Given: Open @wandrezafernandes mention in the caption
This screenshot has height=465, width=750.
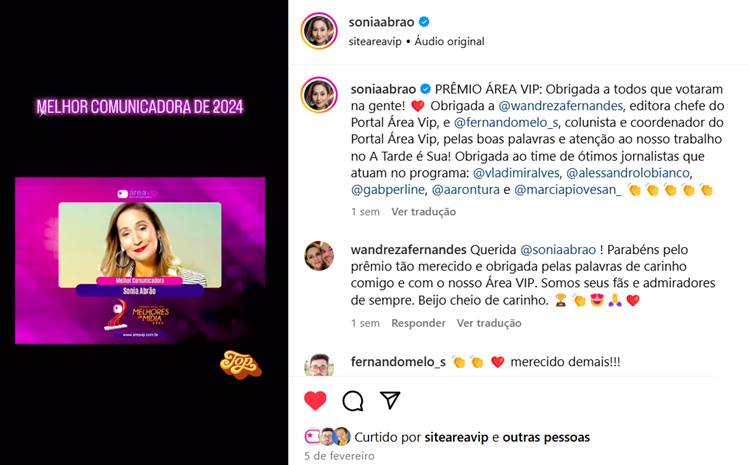Looking at the screenshot, I should click(x=561, y=106).
